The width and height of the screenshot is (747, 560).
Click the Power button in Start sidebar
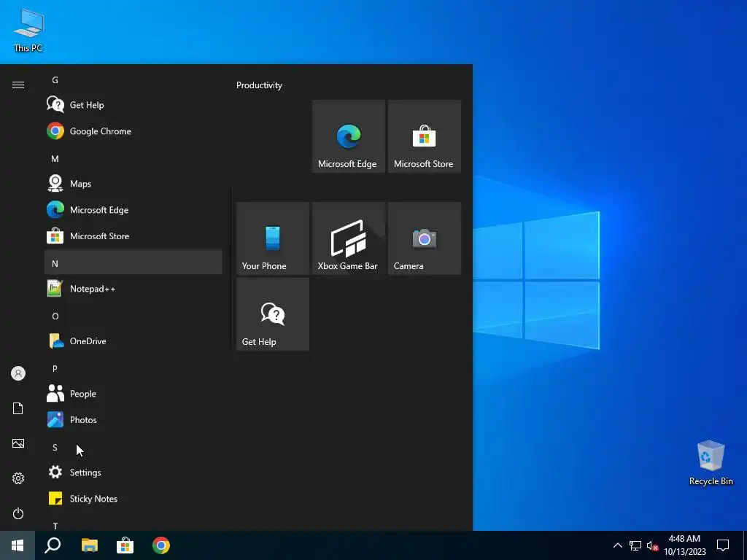18,513
